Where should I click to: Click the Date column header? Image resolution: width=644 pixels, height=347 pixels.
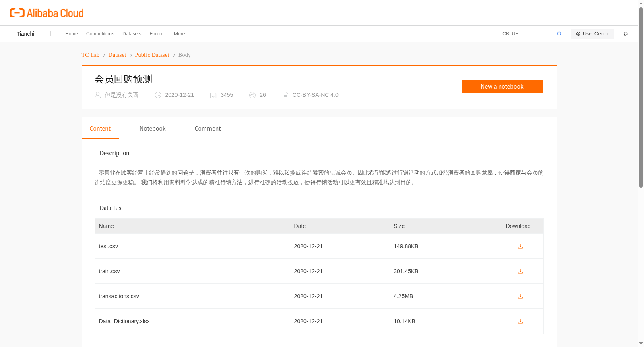[300, 226]
